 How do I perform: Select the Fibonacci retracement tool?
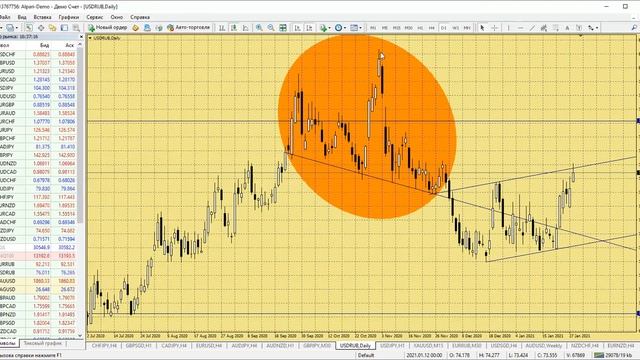coord(556,28)
